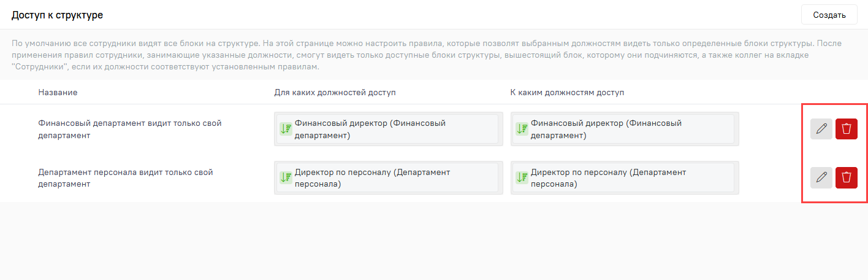The height and width of the screenshot is (280, 868).
Task: Select Директор по персоналу tag in Для каких должностей column
Action: point(387,177)
